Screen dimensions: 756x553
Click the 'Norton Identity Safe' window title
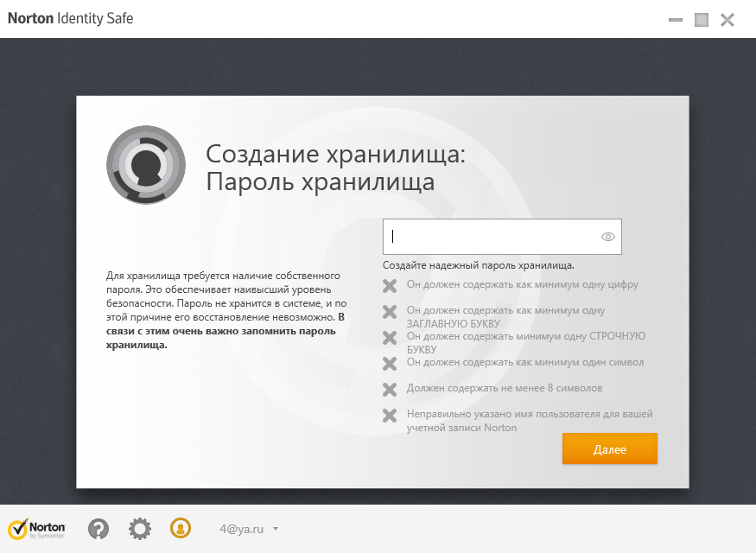click(70, 18)
